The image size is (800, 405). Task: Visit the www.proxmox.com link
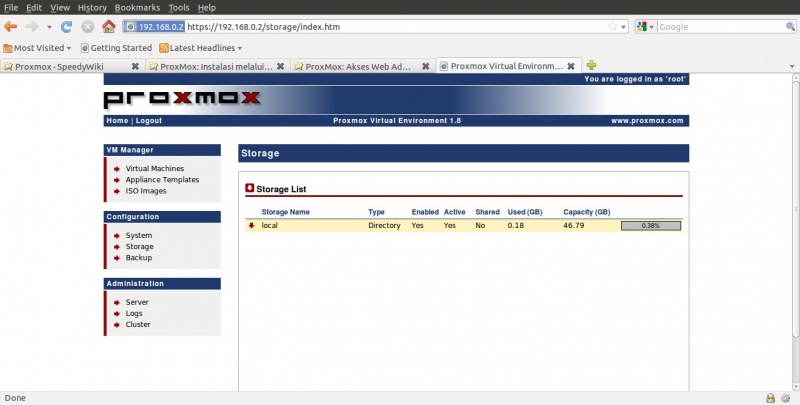click(647, 121)
